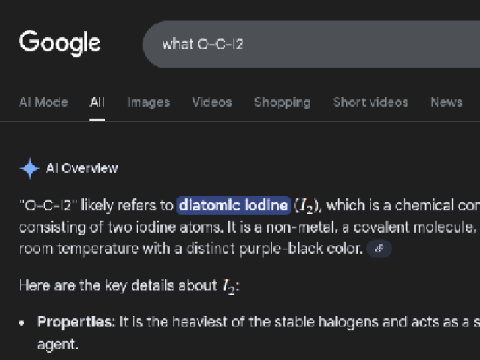Click the quoted O-C-I2 text in overview
Image resolution: width=480 pixels, height=360 pixels.
coord(48,205)
